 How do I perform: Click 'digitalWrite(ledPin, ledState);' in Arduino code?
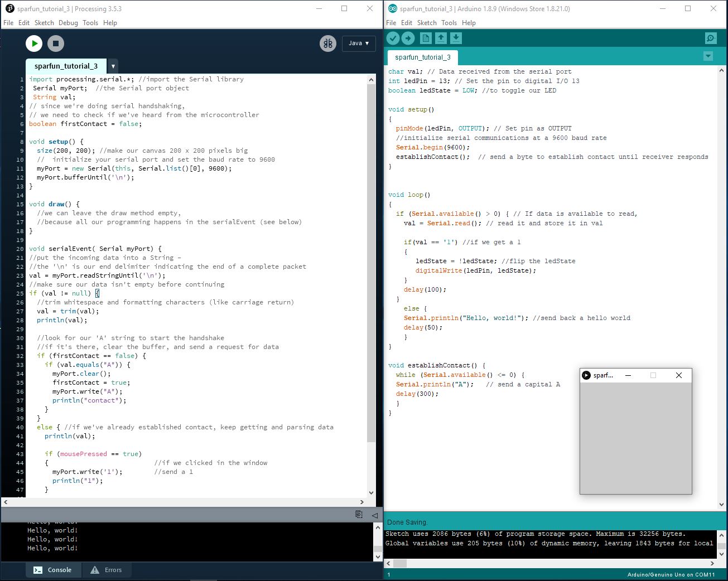click(476, 270)
